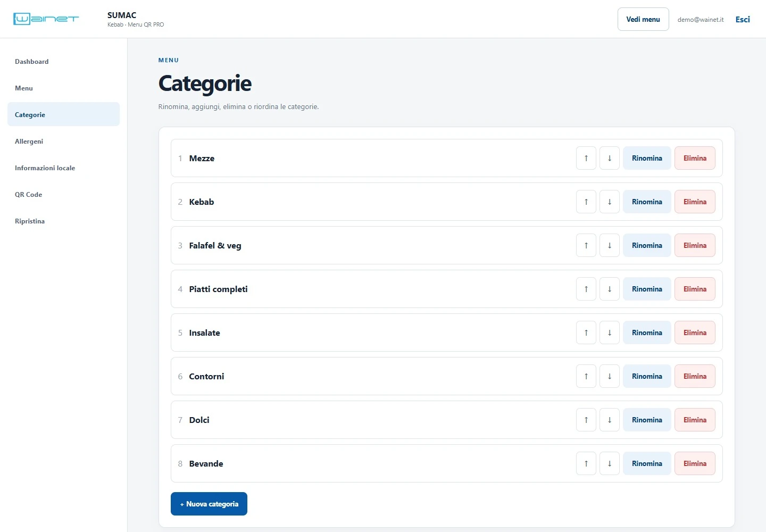Rename the Kebab category
766x532 pixels.
[x=647, y=202]
